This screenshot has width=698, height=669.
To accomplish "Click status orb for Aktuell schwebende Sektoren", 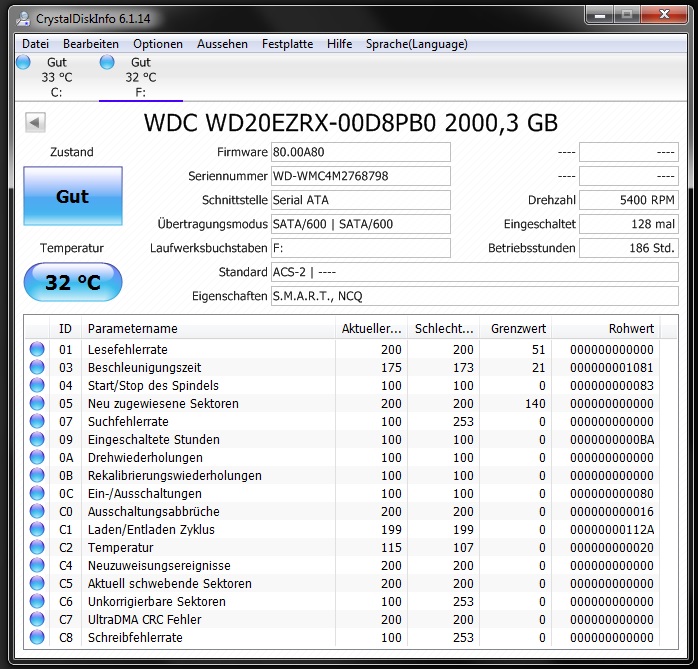I will pyautogui.click(x=37, y=584).
